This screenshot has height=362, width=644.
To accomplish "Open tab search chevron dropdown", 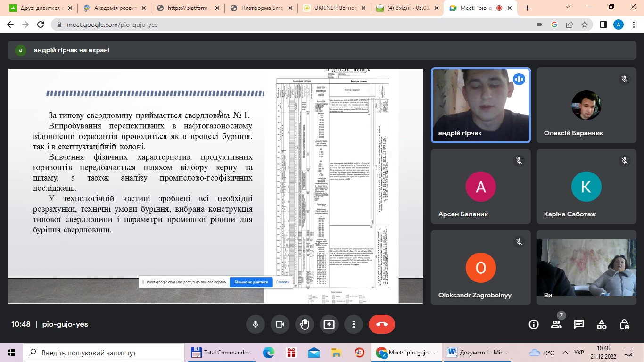I will point(568,7).
